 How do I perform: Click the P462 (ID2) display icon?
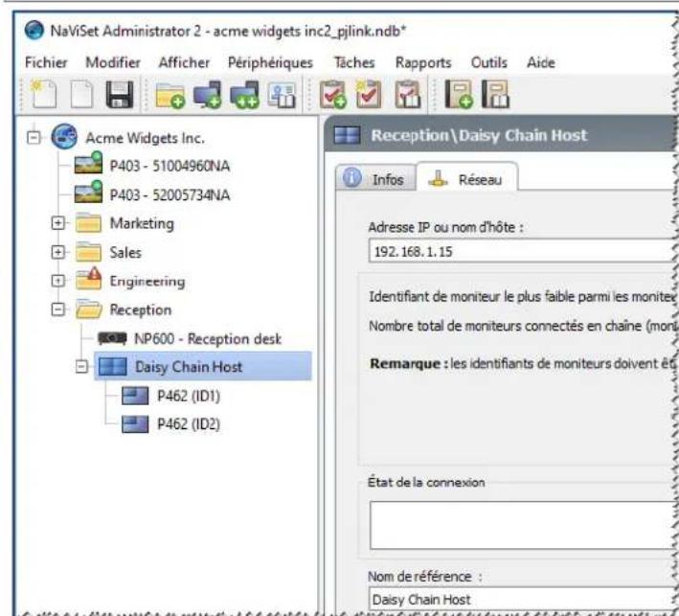click(x=135, y=424)
